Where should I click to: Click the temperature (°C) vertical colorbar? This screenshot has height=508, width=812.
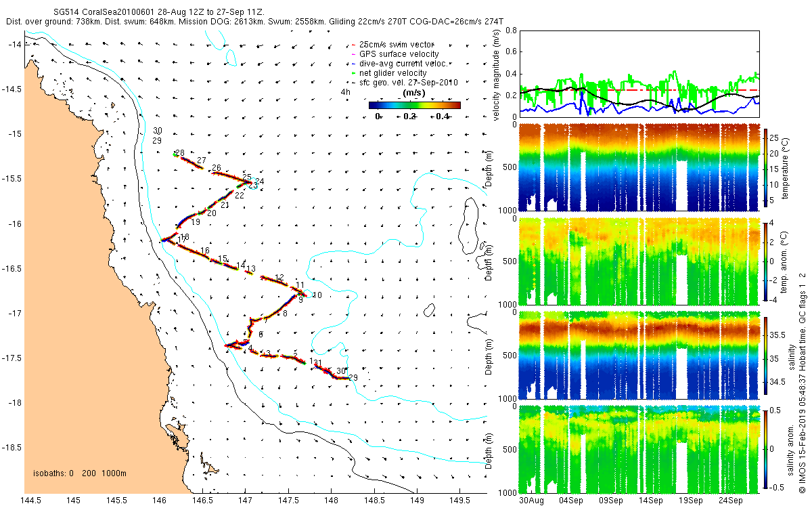[x=765, y=166]
